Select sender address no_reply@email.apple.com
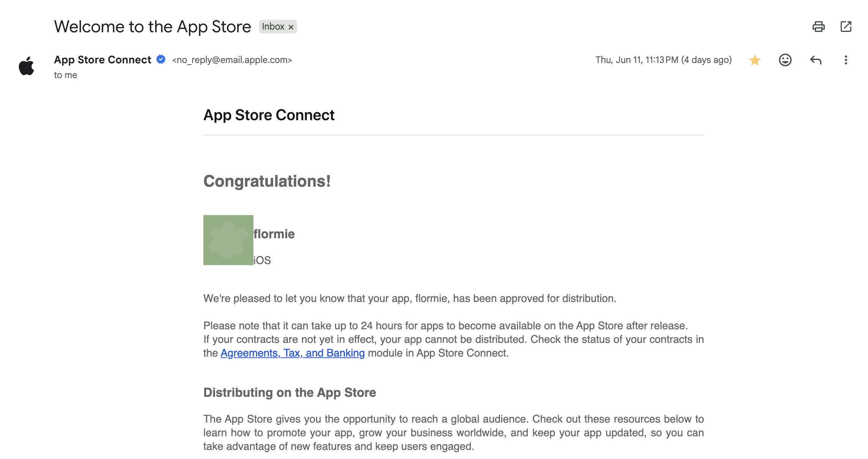 (x=232, y=60)
